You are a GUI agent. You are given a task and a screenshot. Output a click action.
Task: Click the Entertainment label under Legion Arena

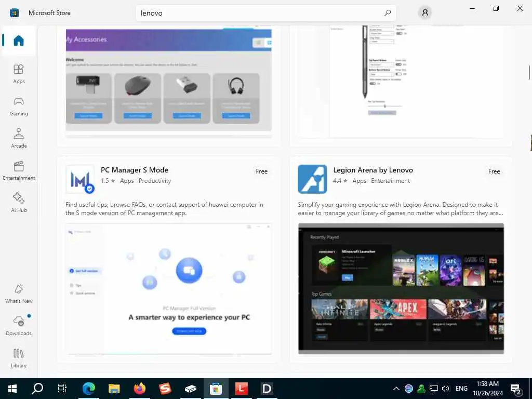click(x=390, y=181)
